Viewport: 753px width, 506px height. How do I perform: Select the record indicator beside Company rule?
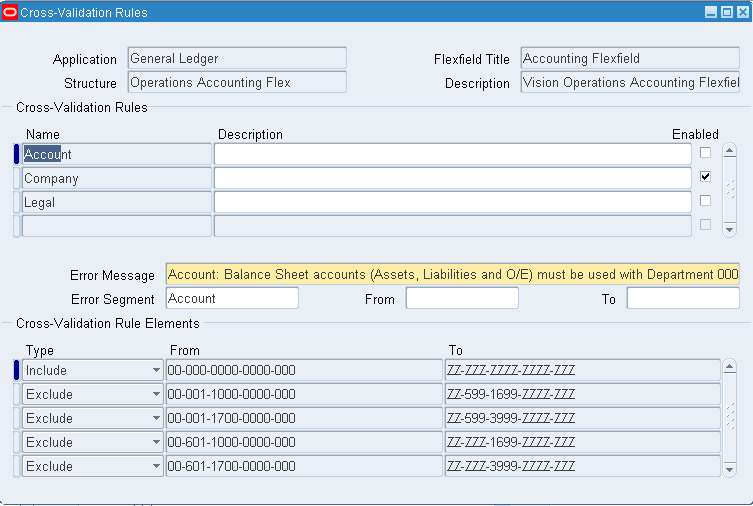coord(16,178)
